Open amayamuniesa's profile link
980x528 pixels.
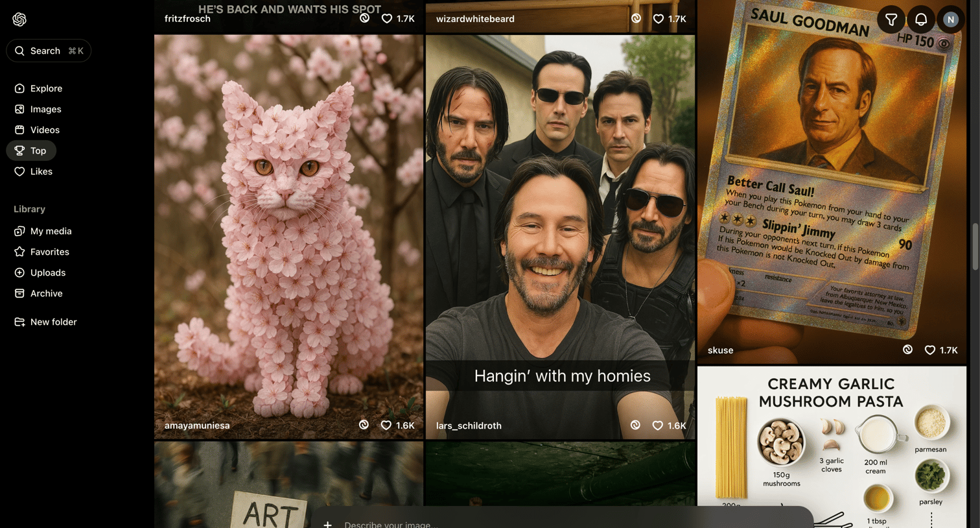pos(197,426)
